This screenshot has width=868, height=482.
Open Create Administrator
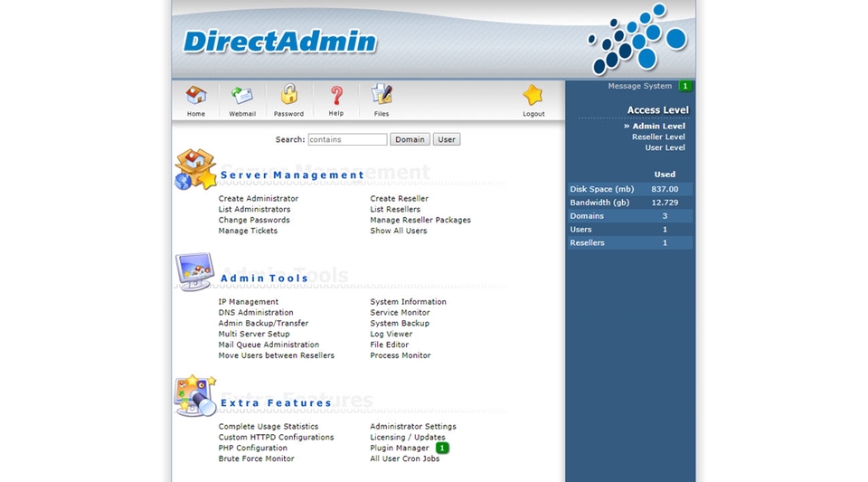pyautogui.click(x=258, y=198)
